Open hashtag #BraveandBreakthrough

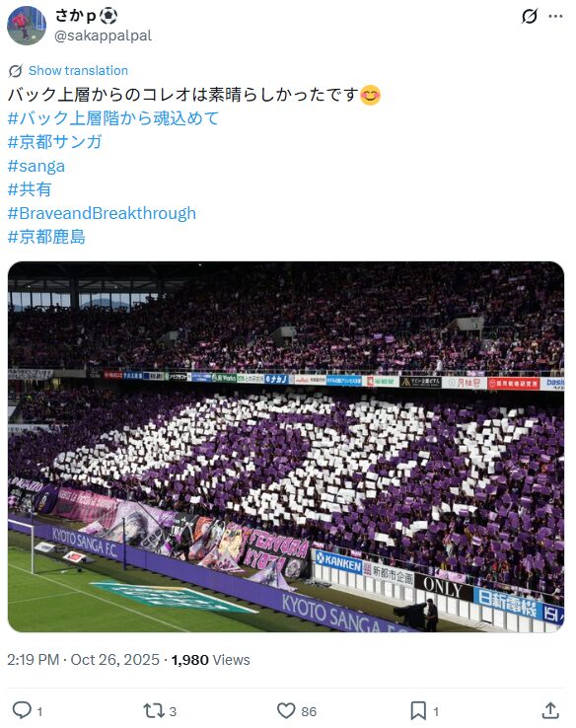click(102, 213)
